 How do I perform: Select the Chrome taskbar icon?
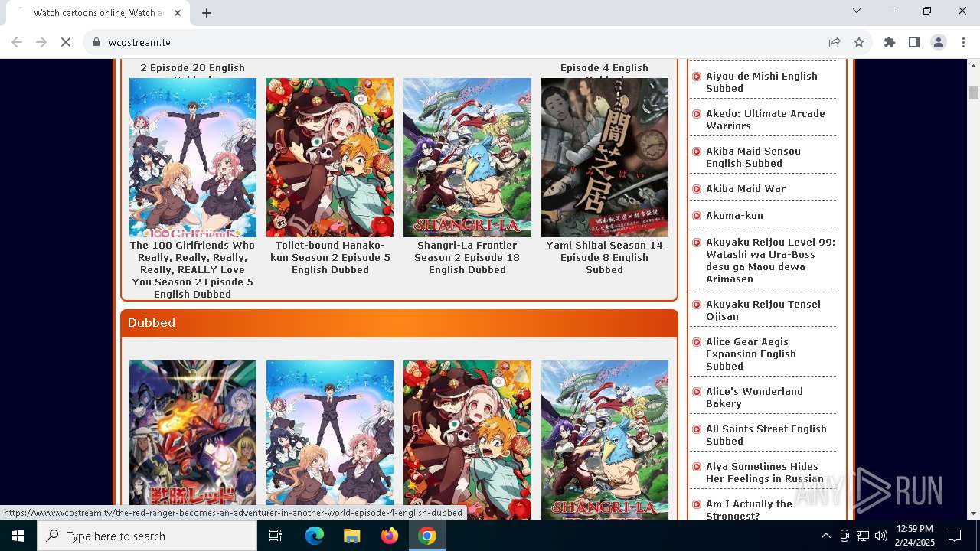427,536
